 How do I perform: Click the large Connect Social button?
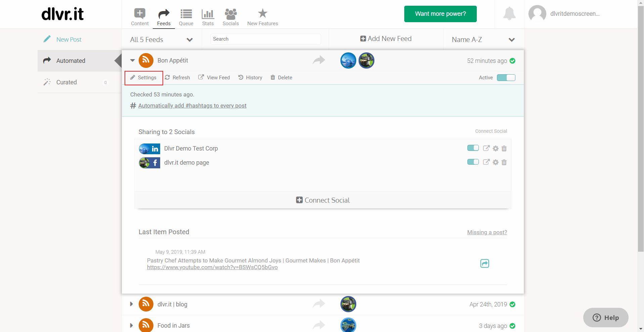coord(323,200)
